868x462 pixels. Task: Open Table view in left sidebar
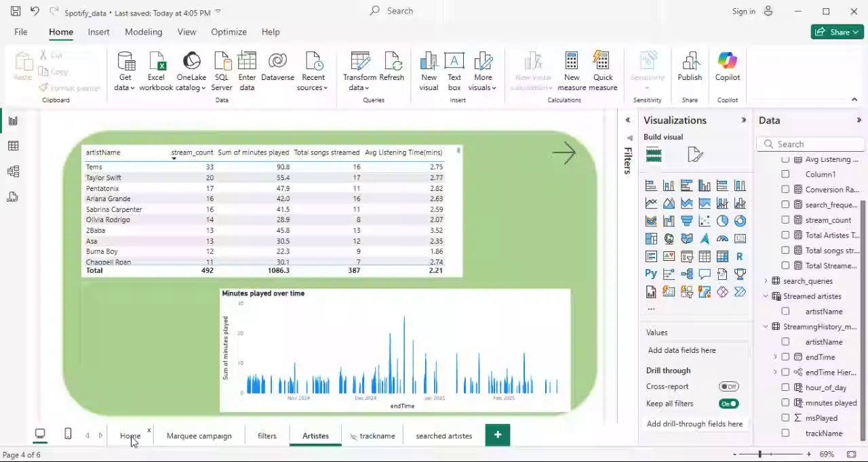13,146
